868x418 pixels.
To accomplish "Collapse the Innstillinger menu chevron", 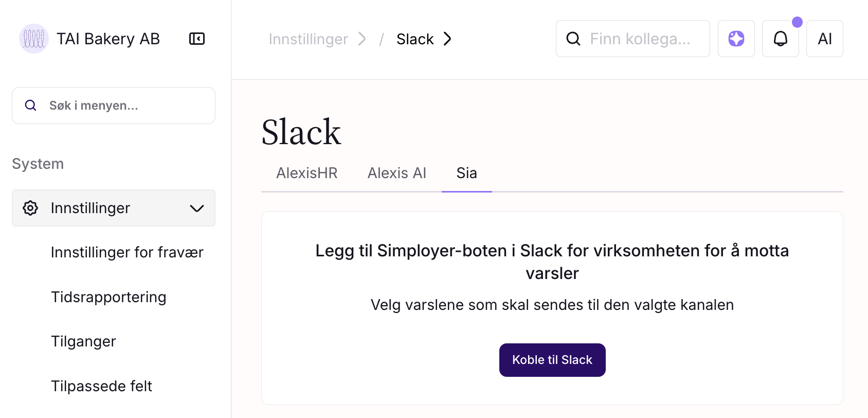I will point(197,208).
